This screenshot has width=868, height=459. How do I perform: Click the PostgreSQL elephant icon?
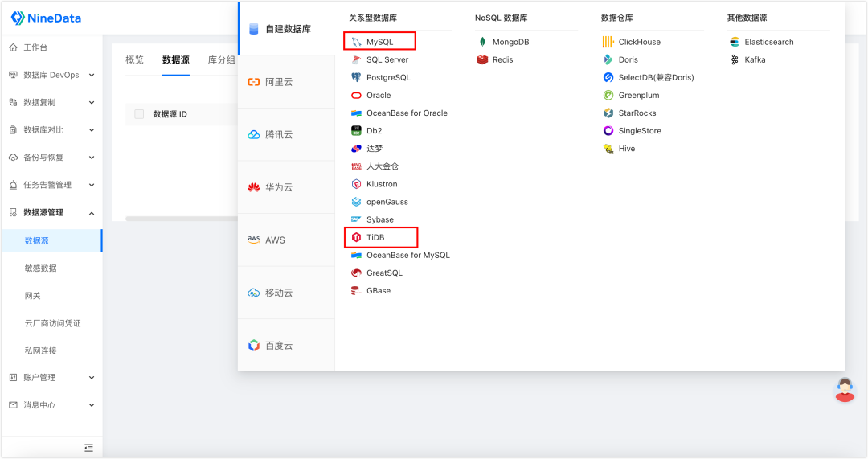357,77
